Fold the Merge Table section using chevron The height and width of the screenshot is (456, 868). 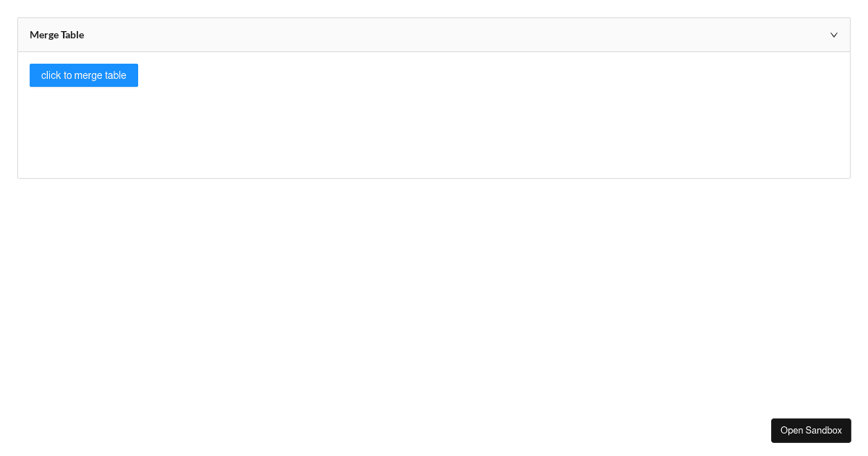(x=833, y=35)
